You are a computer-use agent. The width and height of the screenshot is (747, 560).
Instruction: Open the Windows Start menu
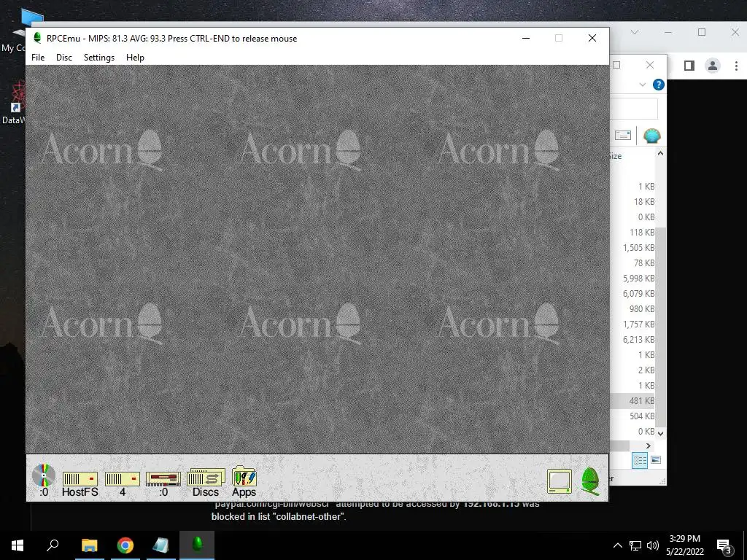tap(18, 545)
